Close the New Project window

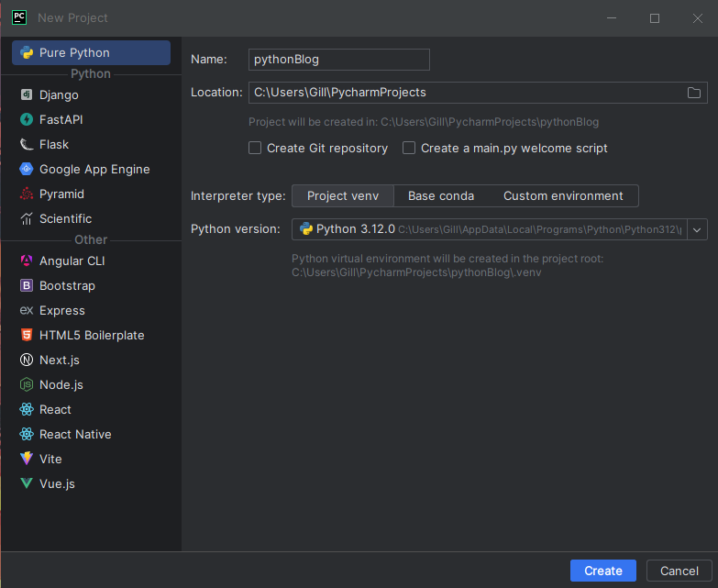click(x=698, y=18)
